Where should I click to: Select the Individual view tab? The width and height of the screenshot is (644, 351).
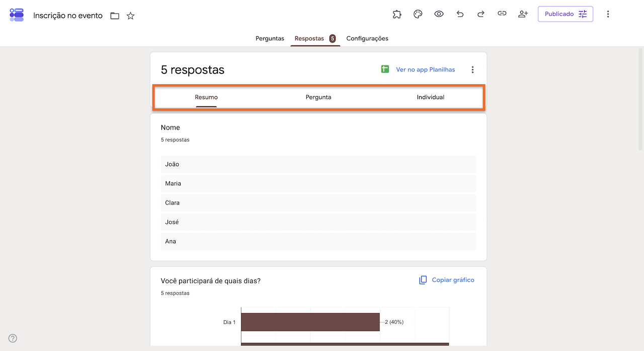pyautogui.click(x=431, y=97)
